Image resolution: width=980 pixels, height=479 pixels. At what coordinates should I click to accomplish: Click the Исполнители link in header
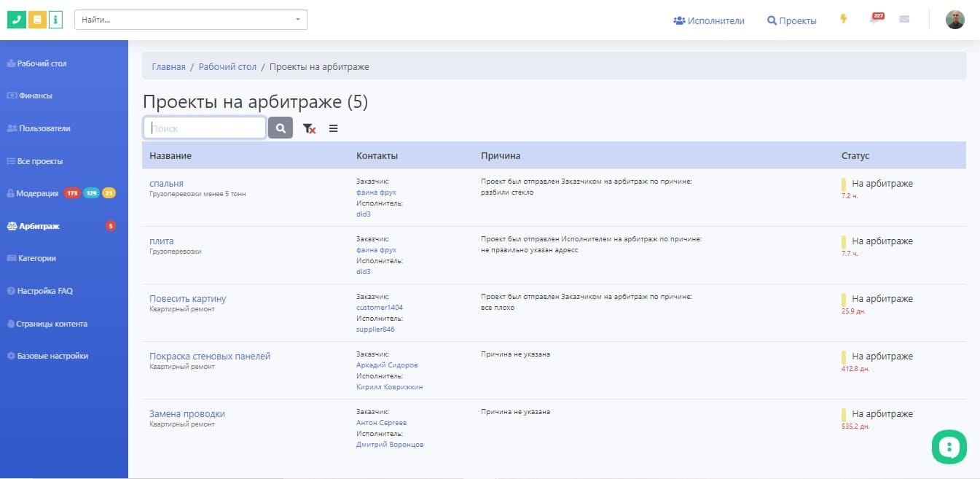coord(709,21)
